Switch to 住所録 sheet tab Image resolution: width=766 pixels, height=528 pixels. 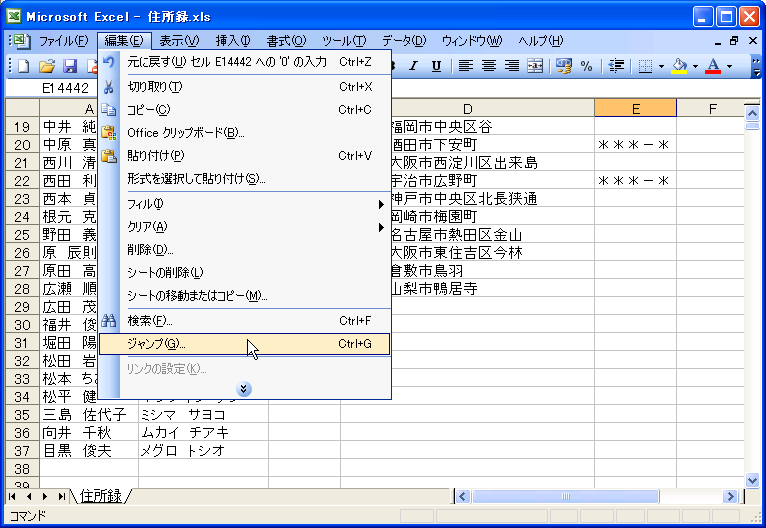101,496
